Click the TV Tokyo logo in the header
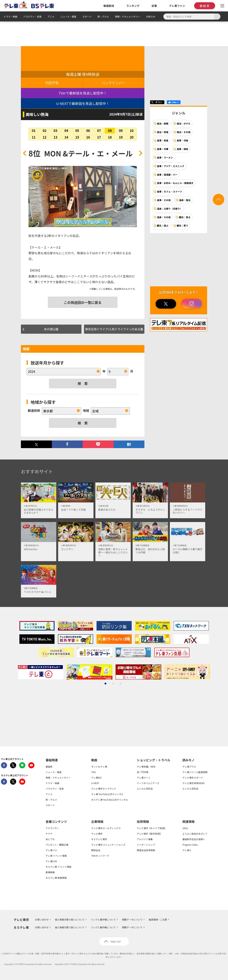 15,5
